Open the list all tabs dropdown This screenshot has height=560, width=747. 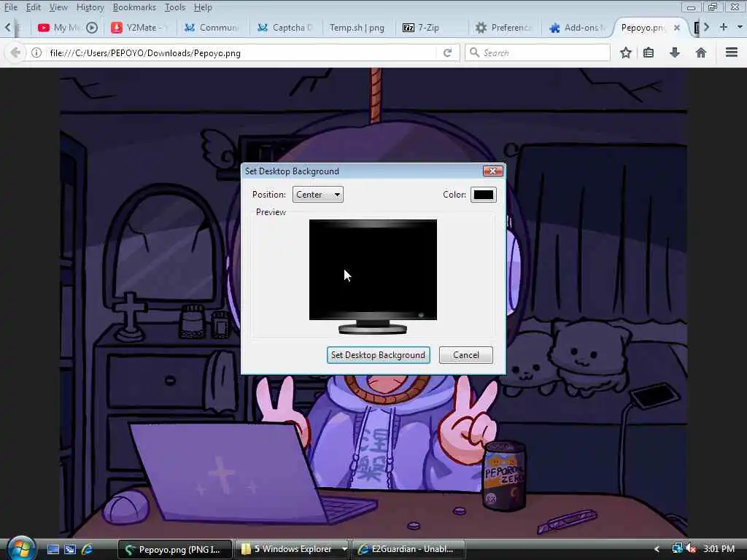[740, 27]
